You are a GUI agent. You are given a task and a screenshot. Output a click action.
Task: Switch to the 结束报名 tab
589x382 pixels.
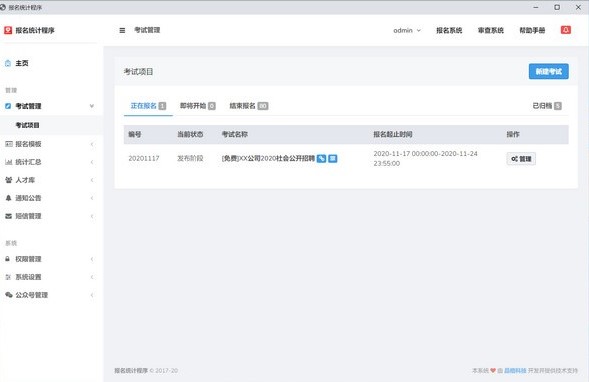click(x=249, y=106)
